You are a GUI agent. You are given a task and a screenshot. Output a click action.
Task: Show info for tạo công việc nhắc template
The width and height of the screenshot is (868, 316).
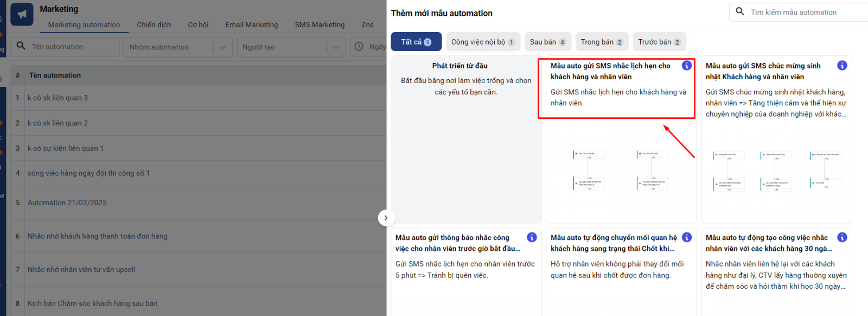pos(842,237)
